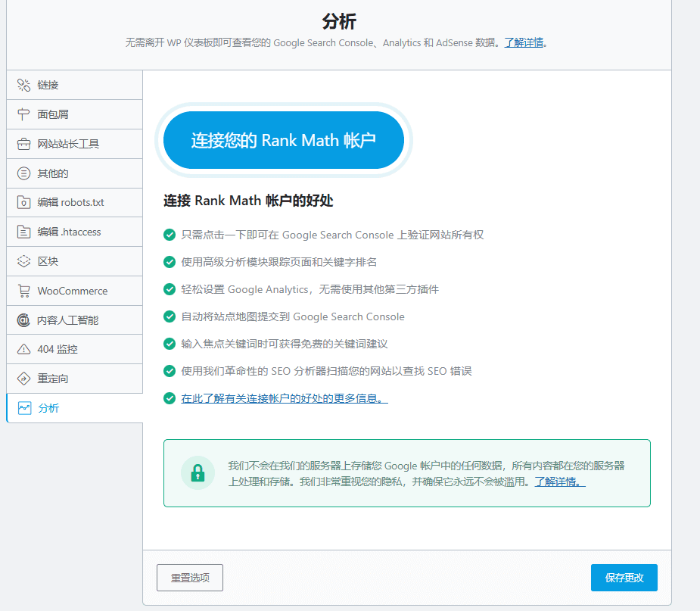Click the 链接 link icon in sidebar
This screenshot has width=700, height=611.
click(23, 85)
